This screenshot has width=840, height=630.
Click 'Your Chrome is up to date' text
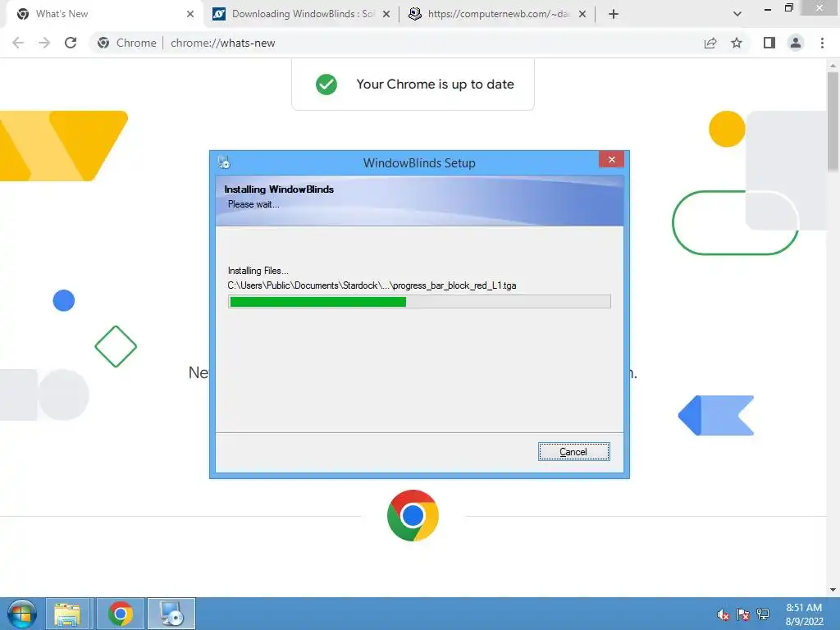[x=435, y=84]
